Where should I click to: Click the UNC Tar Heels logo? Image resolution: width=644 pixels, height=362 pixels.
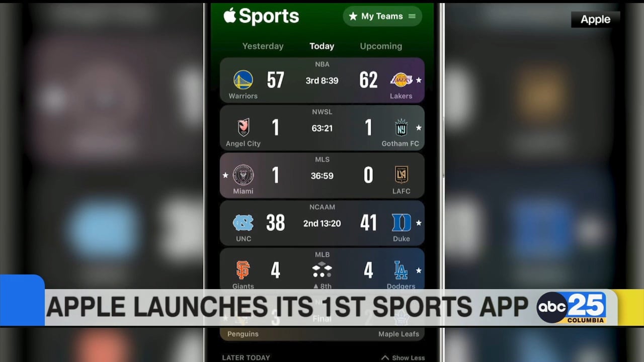click(x=244, y=223)
